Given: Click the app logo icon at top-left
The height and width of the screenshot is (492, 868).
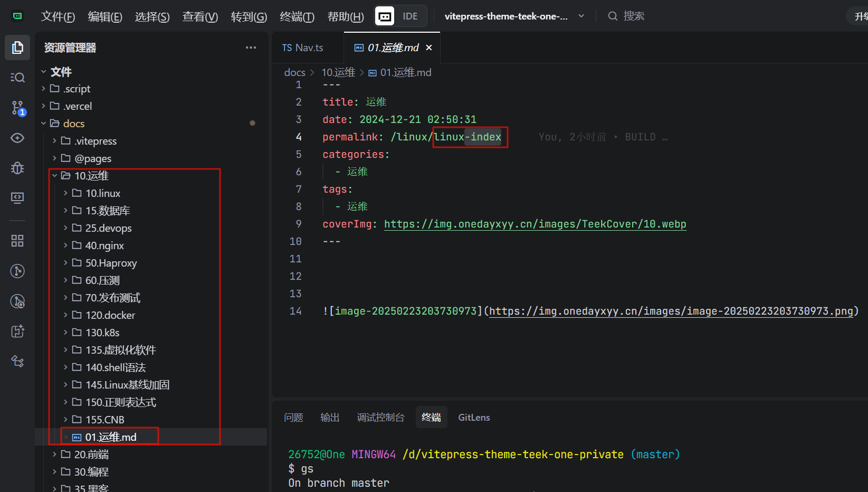Looking at the screenshot, I should (x=17, y=16).
